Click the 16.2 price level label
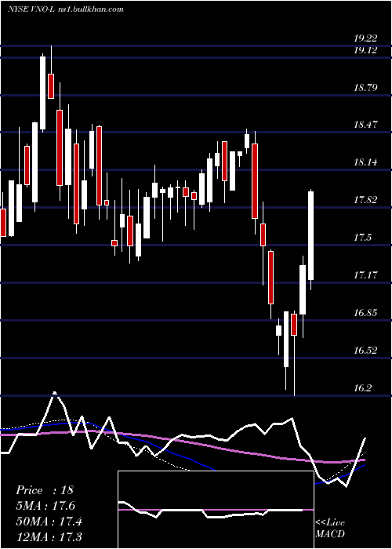 pos(362,388)
